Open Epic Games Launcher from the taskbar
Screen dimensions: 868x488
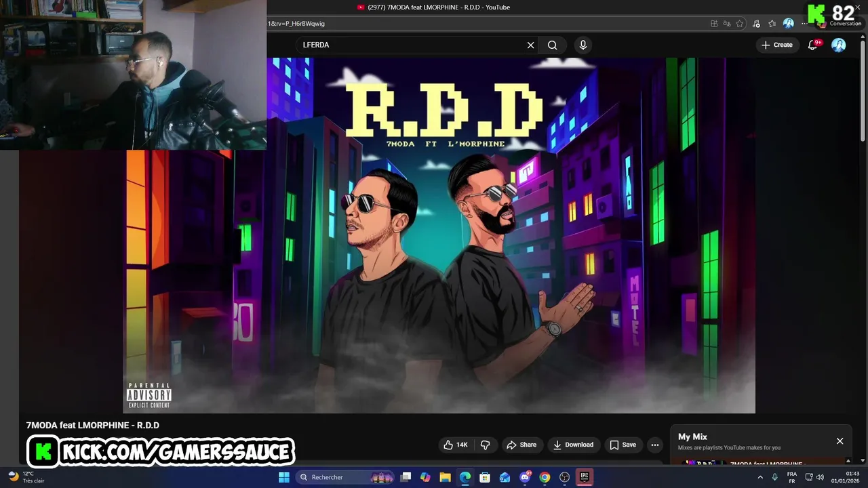click(x=585, y=477)
